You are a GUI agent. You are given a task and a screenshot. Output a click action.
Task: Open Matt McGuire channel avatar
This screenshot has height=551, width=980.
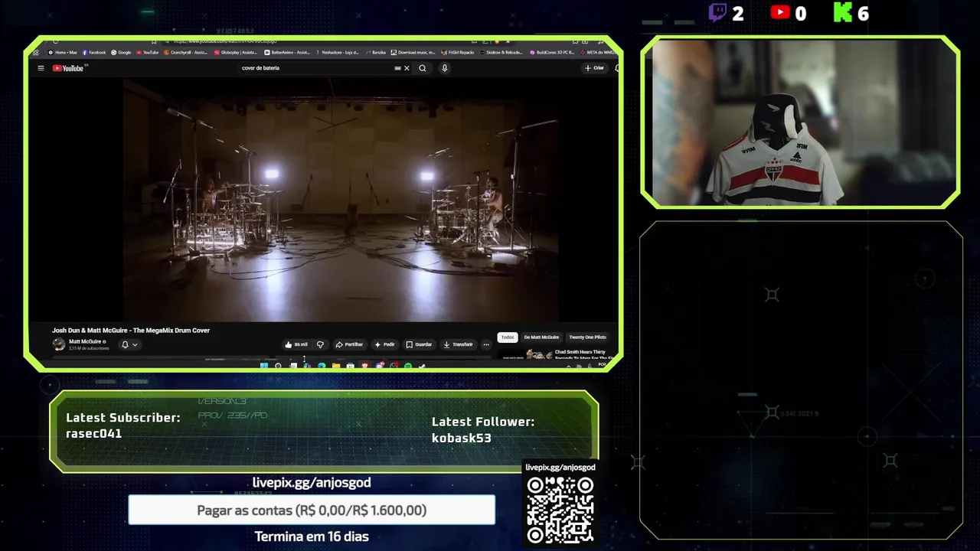(59, 344)
